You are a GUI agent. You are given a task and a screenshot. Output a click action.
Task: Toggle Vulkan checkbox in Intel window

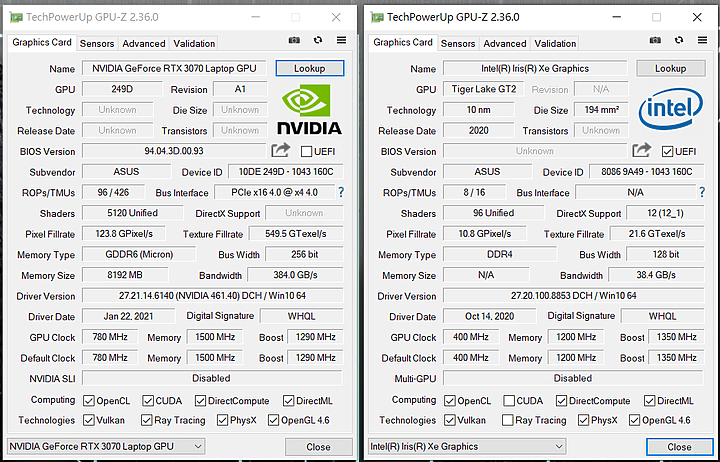[x=450, y=420]
